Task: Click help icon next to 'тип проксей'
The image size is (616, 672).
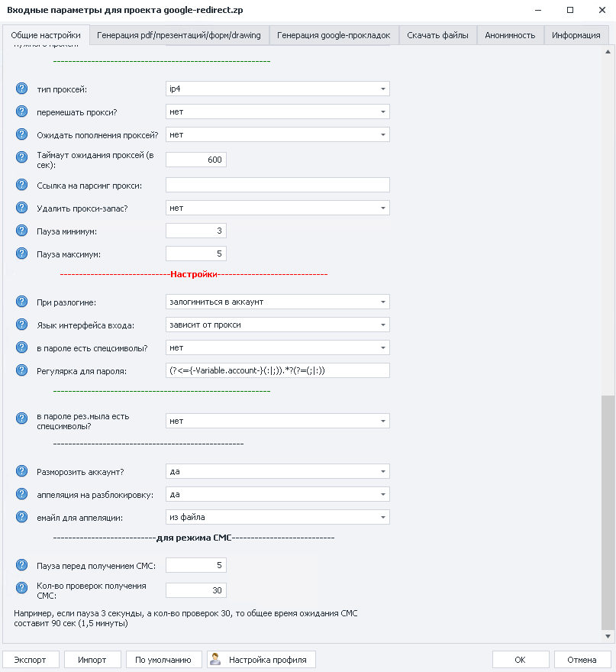Action: click(x=21, y=89)
